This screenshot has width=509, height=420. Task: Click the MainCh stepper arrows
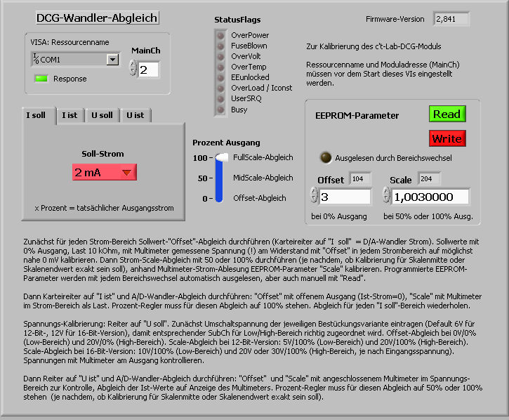(x=133, y=69)
